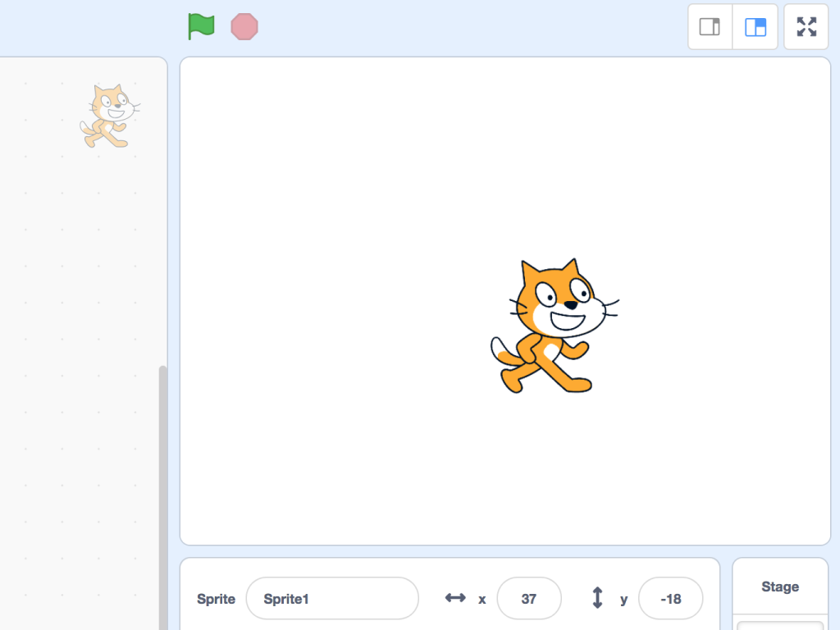Click the green flag to start
This screenshot has width=840, height=630.
(x=201, y=27)
